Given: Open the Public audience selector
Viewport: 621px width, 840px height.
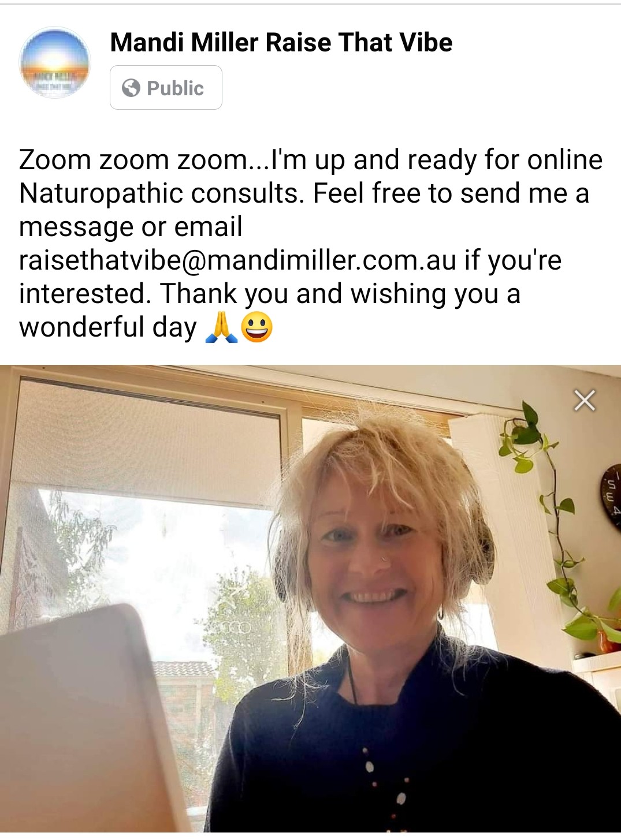Looking at the screenshot, I should tap(166, 88).
